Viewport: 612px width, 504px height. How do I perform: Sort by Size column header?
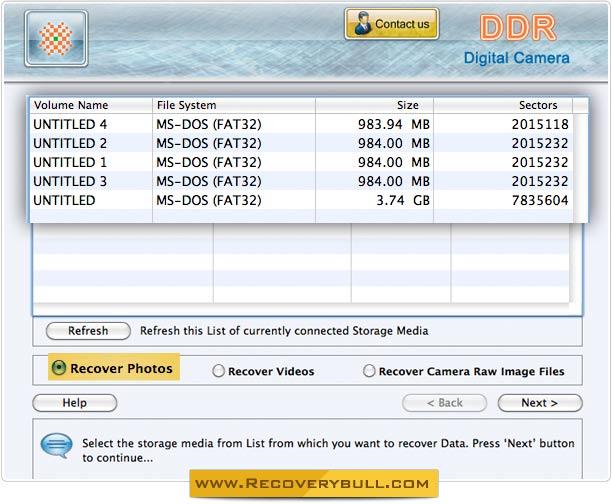(x=374, y=105)
